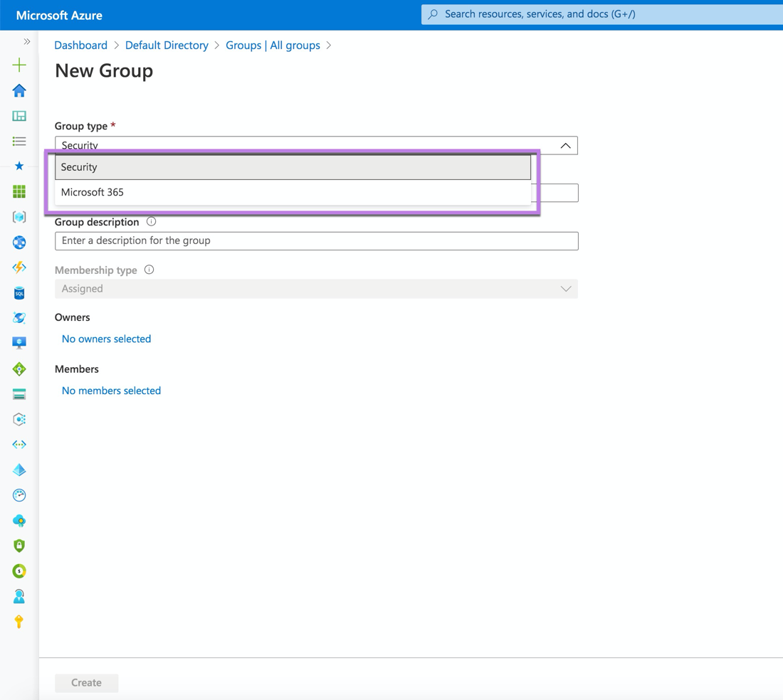The image size is (783, 700).
Task: Click the green plus Create a resource icon
Action: (19, 65)
